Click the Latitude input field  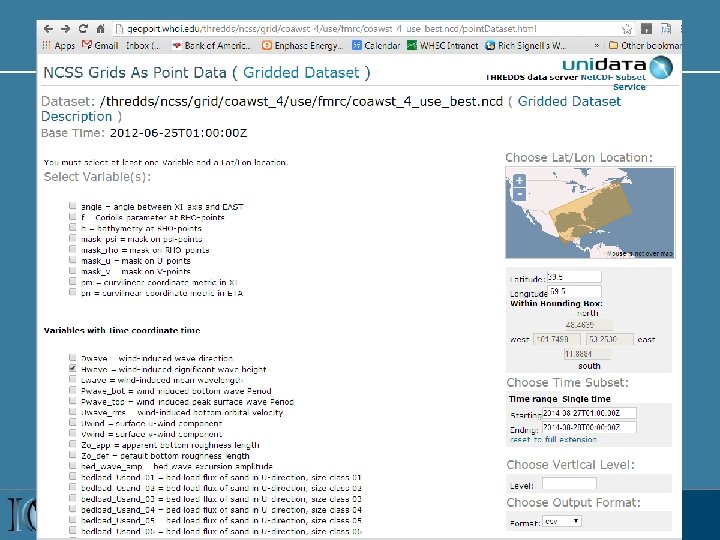pos(574,277)
